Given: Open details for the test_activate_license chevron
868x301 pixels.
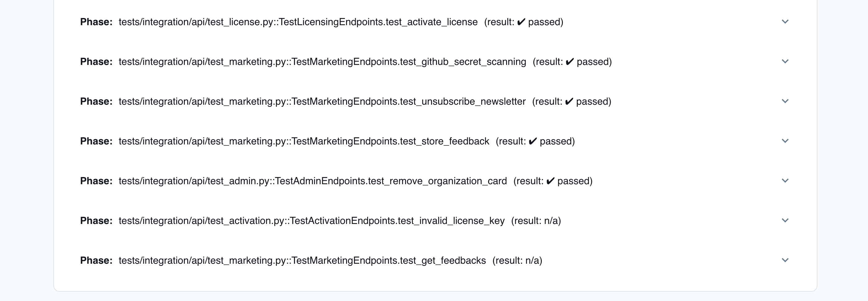Looking at the screenshot, I should (x=786, y=22).
